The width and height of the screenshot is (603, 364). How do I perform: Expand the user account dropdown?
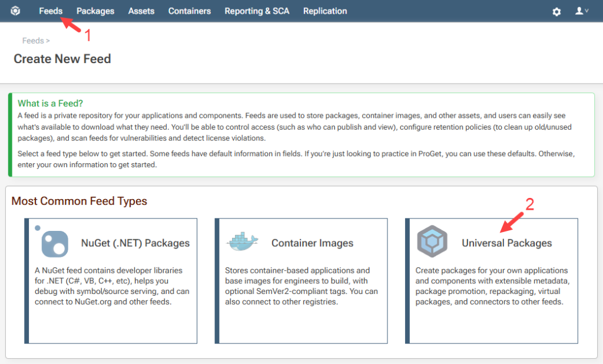[x=582, y=11]
